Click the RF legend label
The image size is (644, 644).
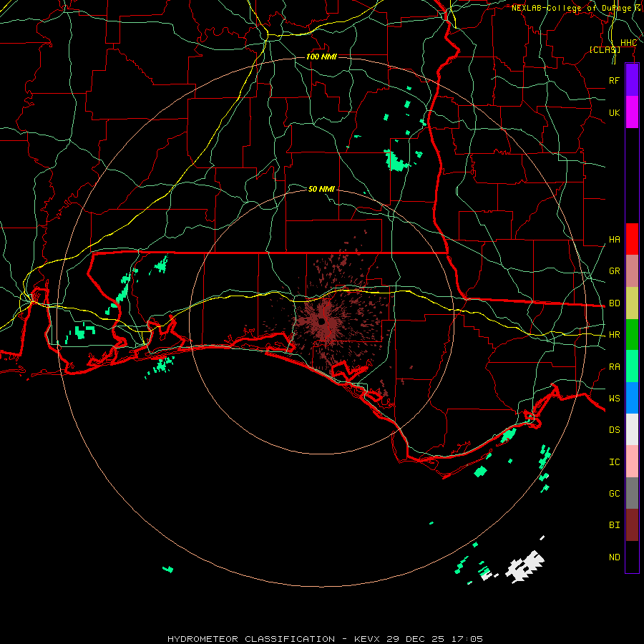[614, 80]
